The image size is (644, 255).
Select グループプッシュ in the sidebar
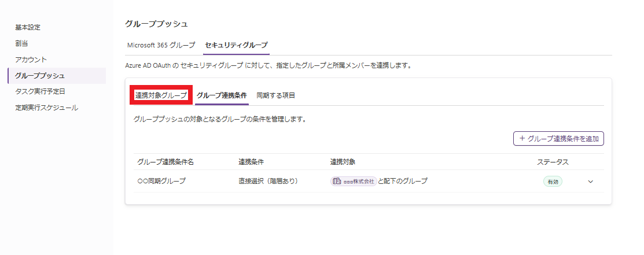click(40, 76)
